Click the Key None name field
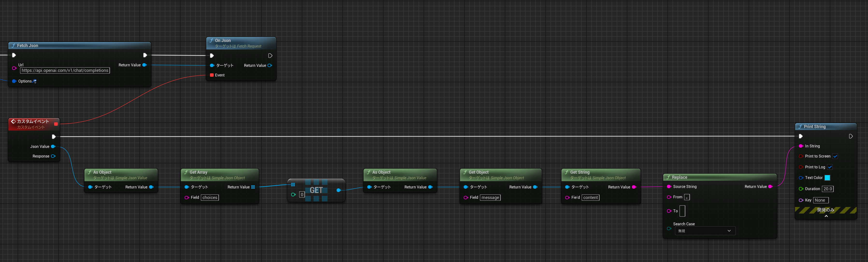Viewport: 868px width, 262px height. (x=820, y=200)
